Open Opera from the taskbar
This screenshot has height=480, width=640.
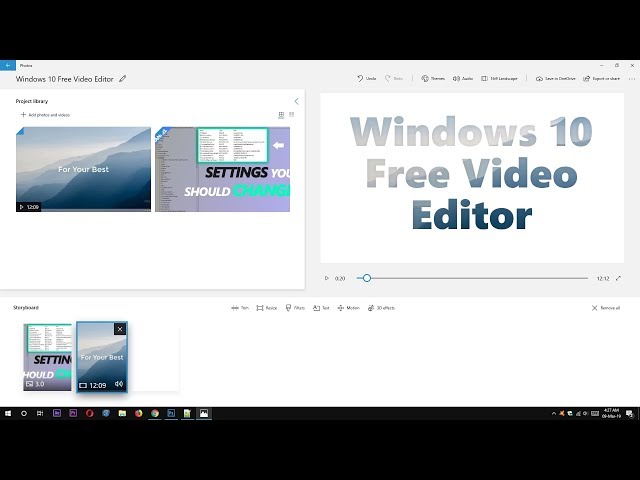click(x=89, y=413)
